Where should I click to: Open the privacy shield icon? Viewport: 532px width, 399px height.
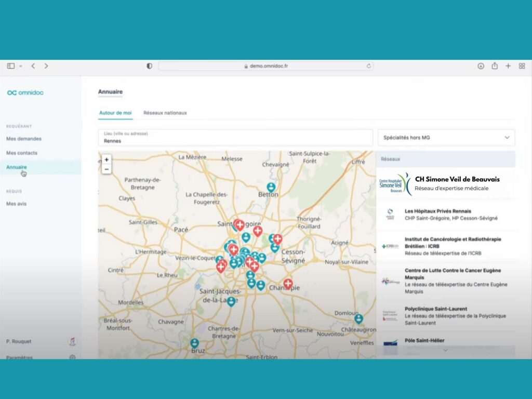149,66
